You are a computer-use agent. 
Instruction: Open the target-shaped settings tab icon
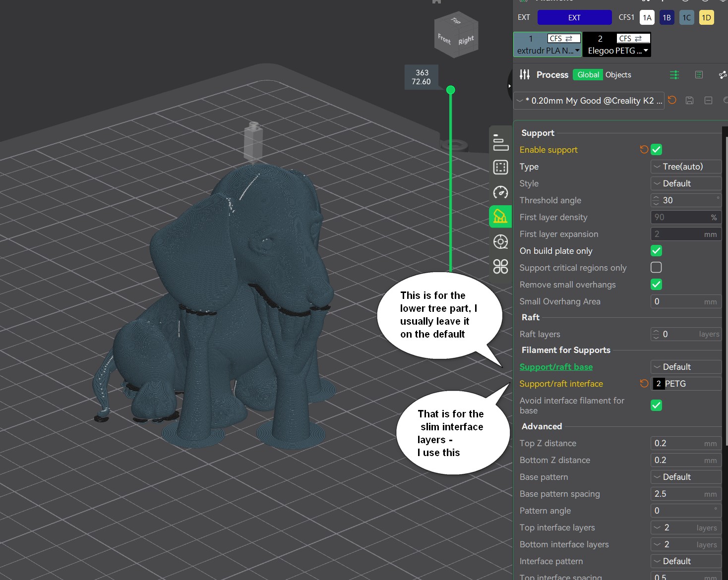coord(500,241)
